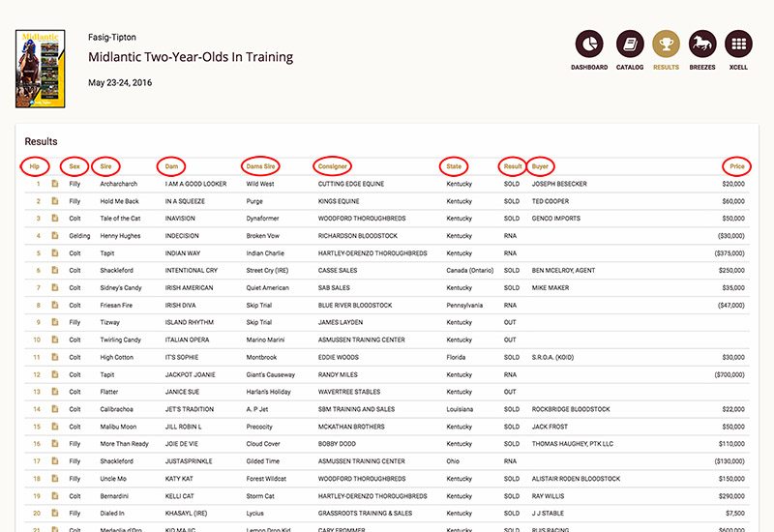Click the ($700,000) RNA price
Image resolution: width=774 pixels, height=532 pixels.
click(729, 374)
